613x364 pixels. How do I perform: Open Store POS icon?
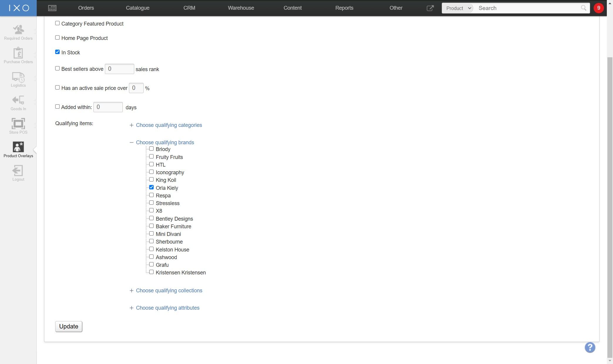pos(18,124)
